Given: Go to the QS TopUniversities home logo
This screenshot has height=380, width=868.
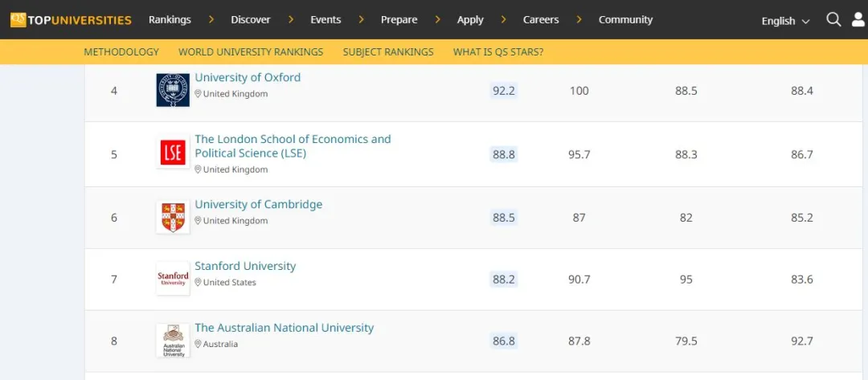Looking at the screenshot, I should pyautogui.click(x=71, y=20).
